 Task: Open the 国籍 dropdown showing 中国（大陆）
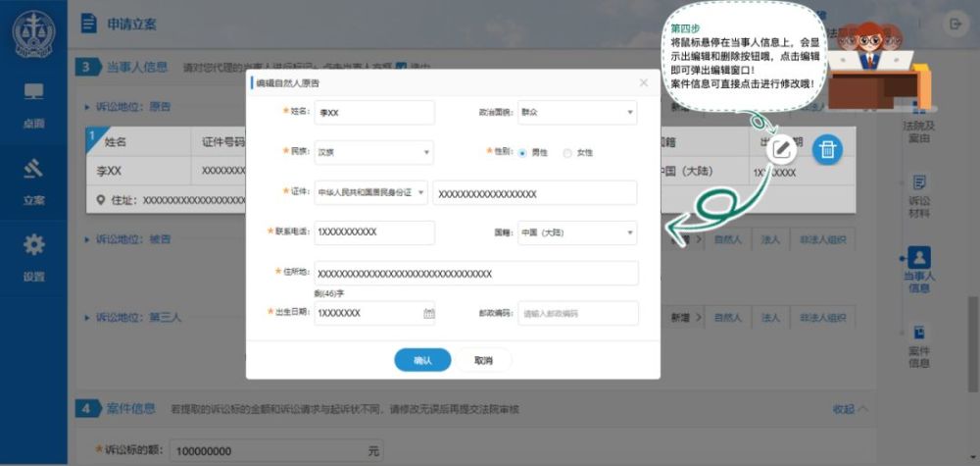(x=577, y=233)
